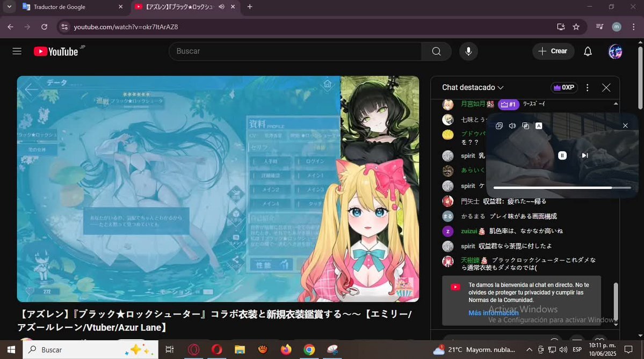Open Task View on taskbar

coord(169,349)
